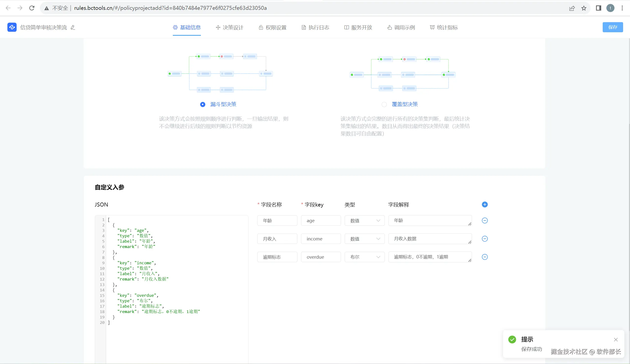630x364 pixels.
Task: Close the 保存成功 notification
Action: [x=615, y=339]
